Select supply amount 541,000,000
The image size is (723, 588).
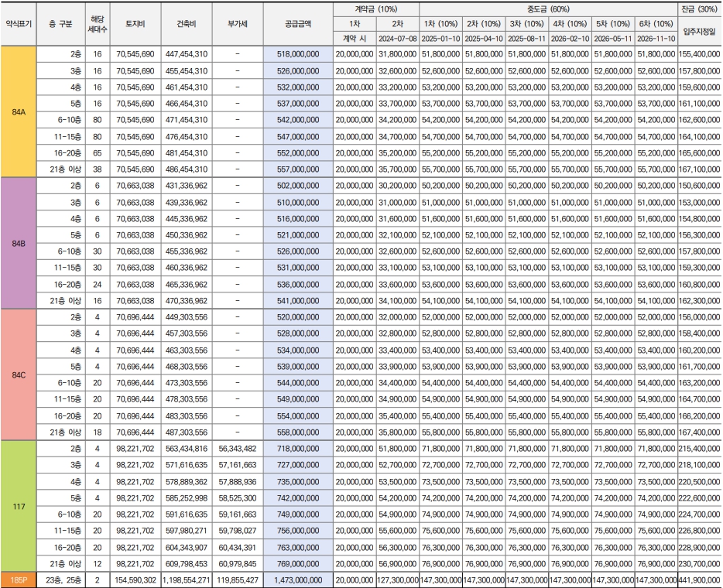(x=298, y=301)
